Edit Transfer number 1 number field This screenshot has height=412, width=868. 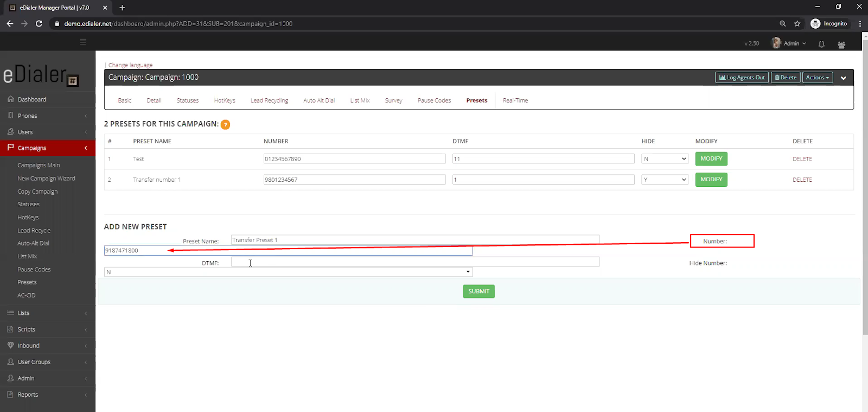[354, 179]
